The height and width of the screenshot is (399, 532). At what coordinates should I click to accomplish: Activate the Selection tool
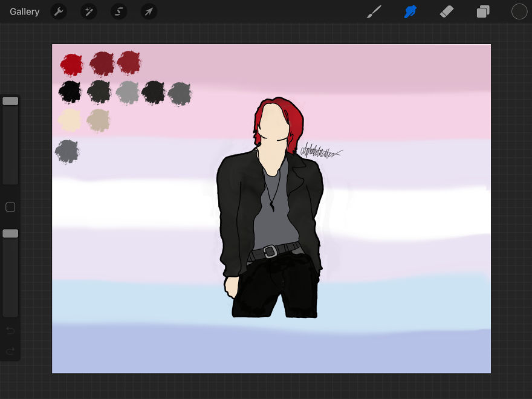[118, 11]
